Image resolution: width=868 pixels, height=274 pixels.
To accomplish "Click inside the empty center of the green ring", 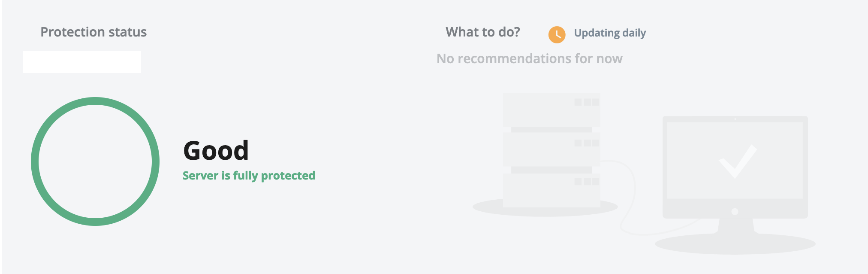I will [x=95, y=161].
